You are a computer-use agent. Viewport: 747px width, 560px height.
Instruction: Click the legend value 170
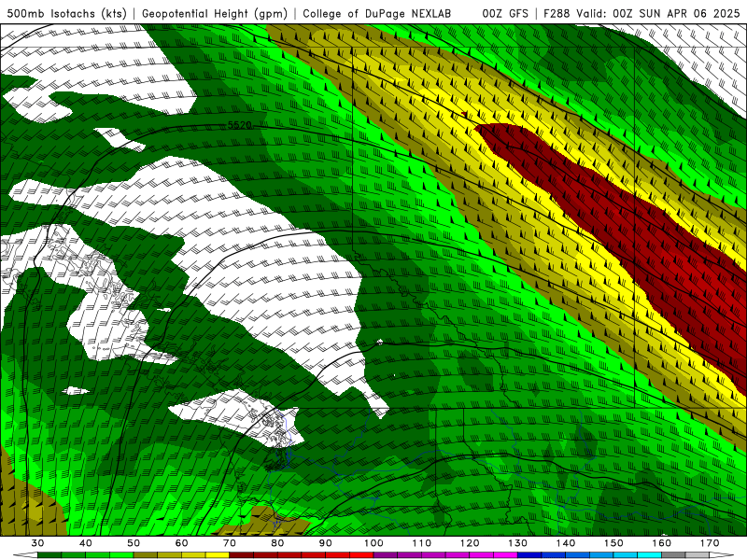click(x=710, y=543)
